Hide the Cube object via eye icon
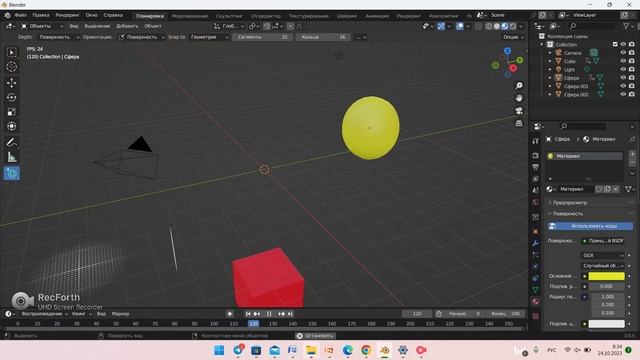Viewport: 640px width, 360px height. (x=623, y=61)
